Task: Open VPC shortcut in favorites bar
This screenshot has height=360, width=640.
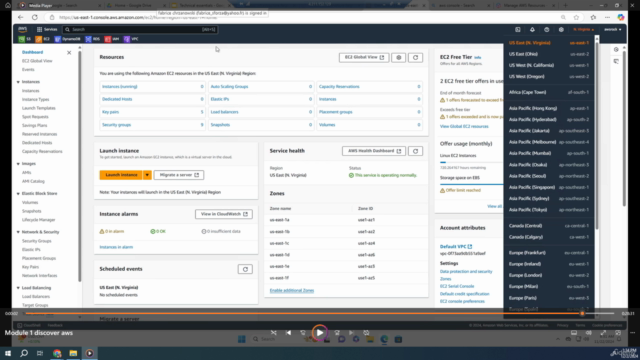Action: (x=131, y=39)
